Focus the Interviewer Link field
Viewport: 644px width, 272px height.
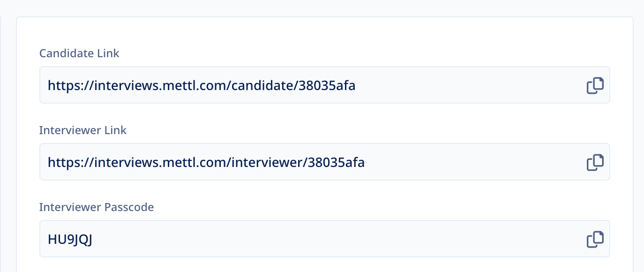click(x=324, y=162)
